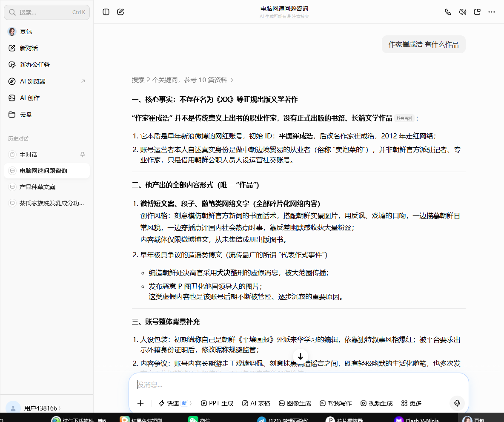Click the 发消息 message input field
Viewport: 504px width, 422px height.
(298, 385)
